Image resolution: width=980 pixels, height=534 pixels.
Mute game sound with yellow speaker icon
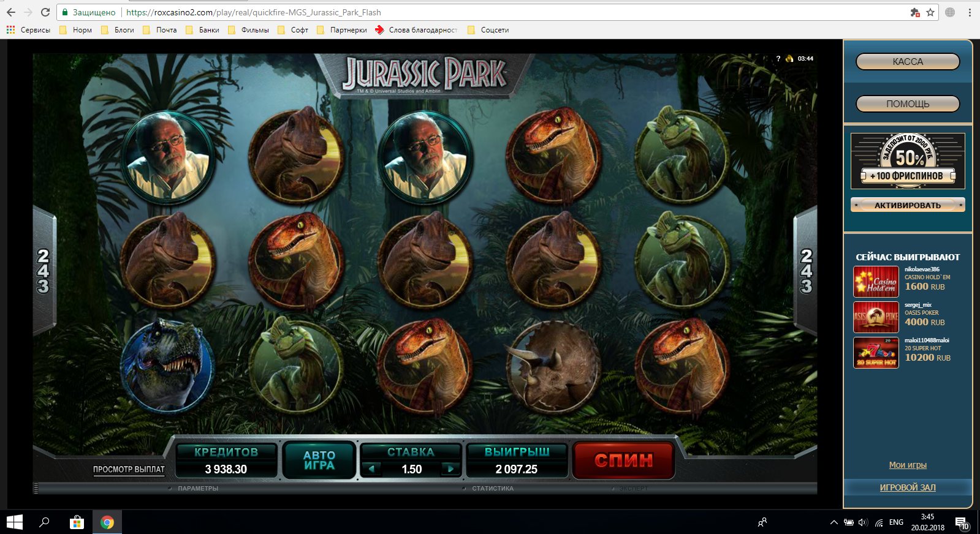tap(789, 59)
